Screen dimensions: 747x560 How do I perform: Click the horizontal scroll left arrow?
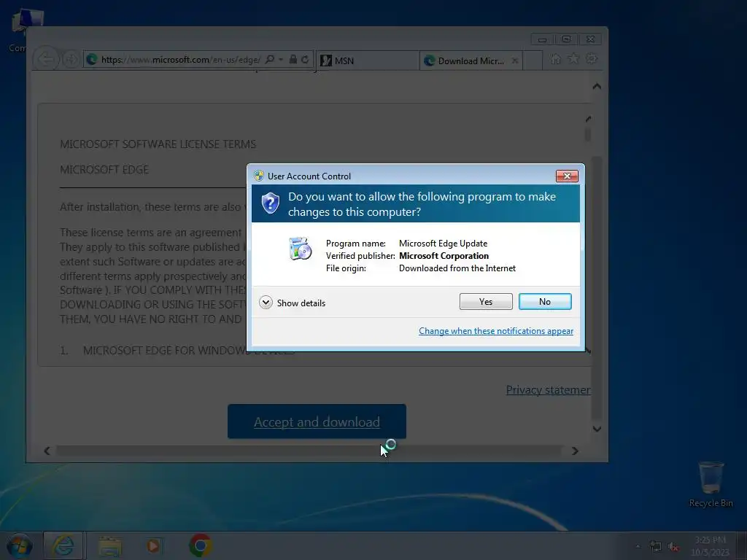[x=47, y=451]
